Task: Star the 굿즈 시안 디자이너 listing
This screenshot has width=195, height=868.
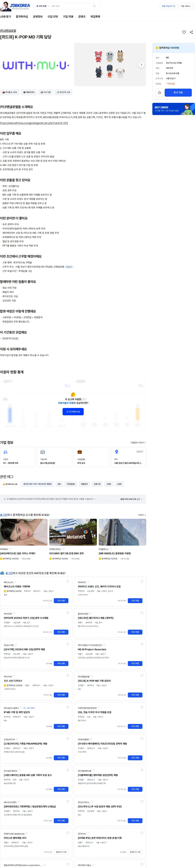Action: tap(68, 676)
